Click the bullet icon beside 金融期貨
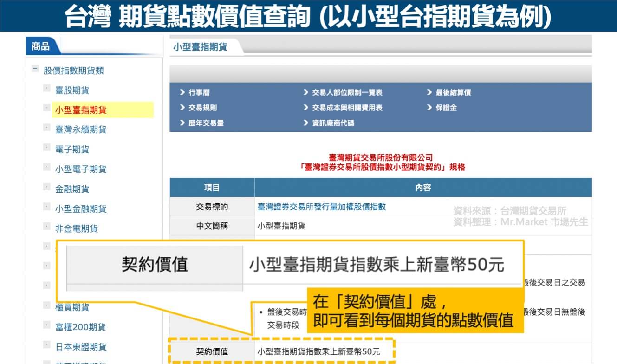Image resolution: width=617 pixels, height=364 pixels. click(x=46, y=187)
